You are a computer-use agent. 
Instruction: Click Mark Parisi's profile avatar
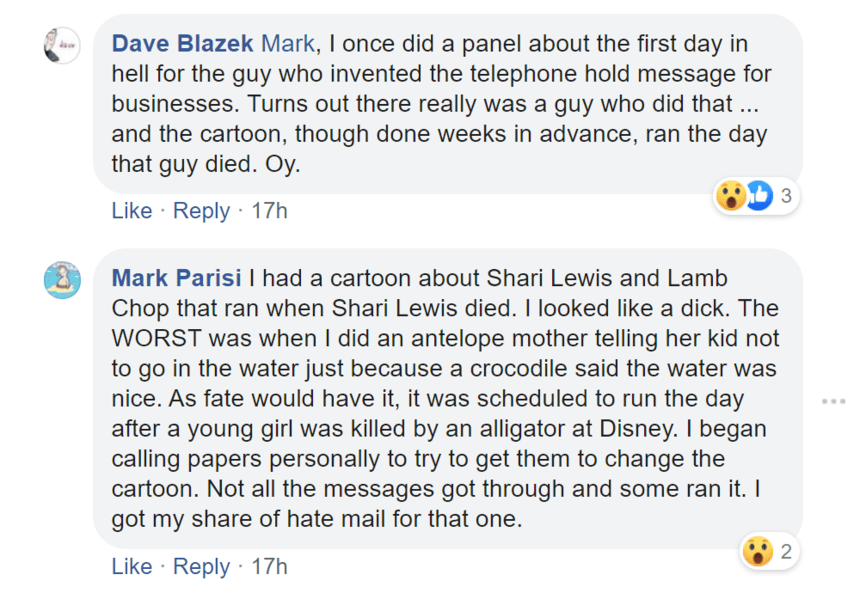click(61, 279)
